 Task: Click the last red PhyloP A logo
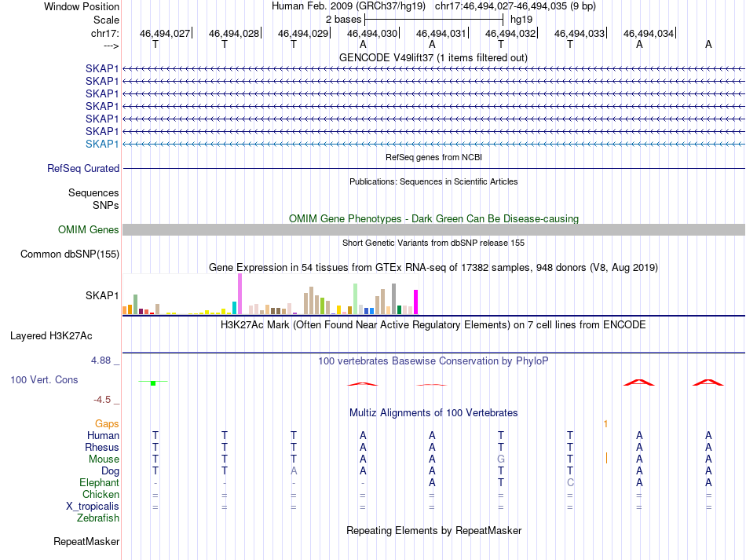(x=708, y=382)
